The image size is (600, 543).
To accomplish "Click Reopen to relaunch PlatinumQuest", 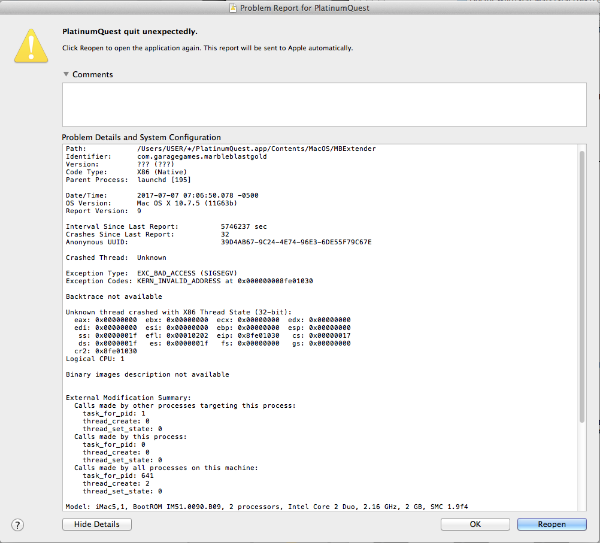I will (551, 524).
